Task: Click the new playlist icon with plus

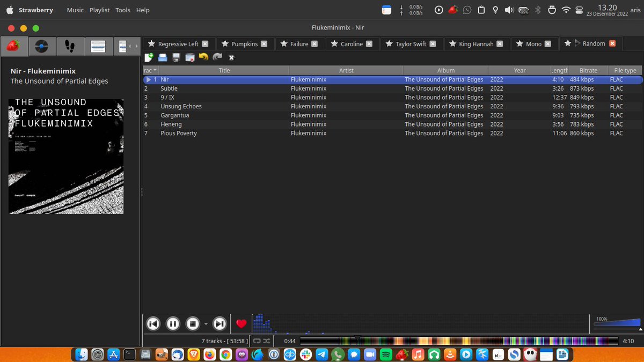Action: pos(149,57)
